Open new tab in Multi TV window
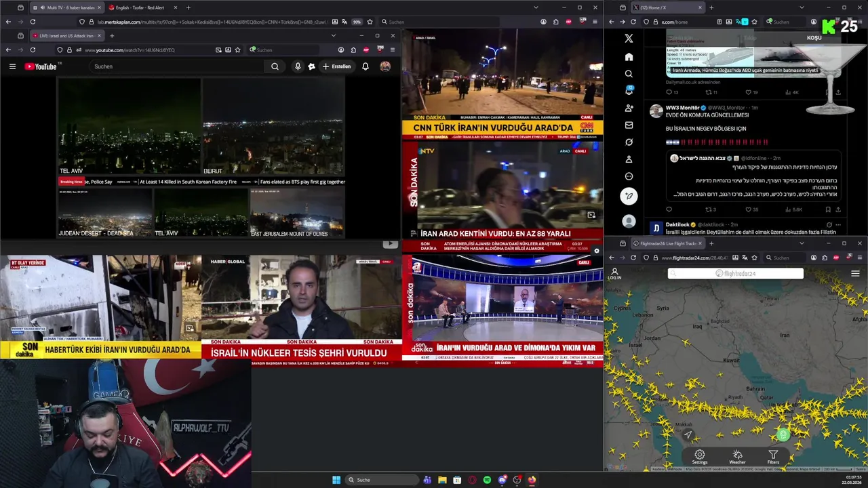The height and width of the screenshot is (488, 868). click(x=188, y=7)
